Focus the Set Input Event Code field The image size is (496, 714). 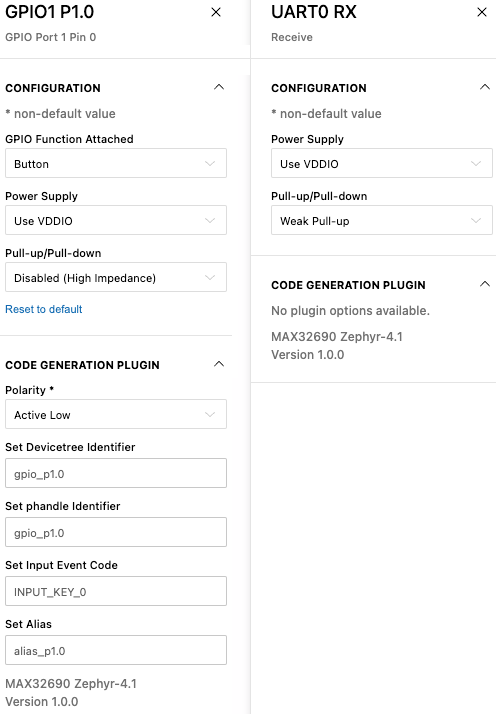coord(116,591)
